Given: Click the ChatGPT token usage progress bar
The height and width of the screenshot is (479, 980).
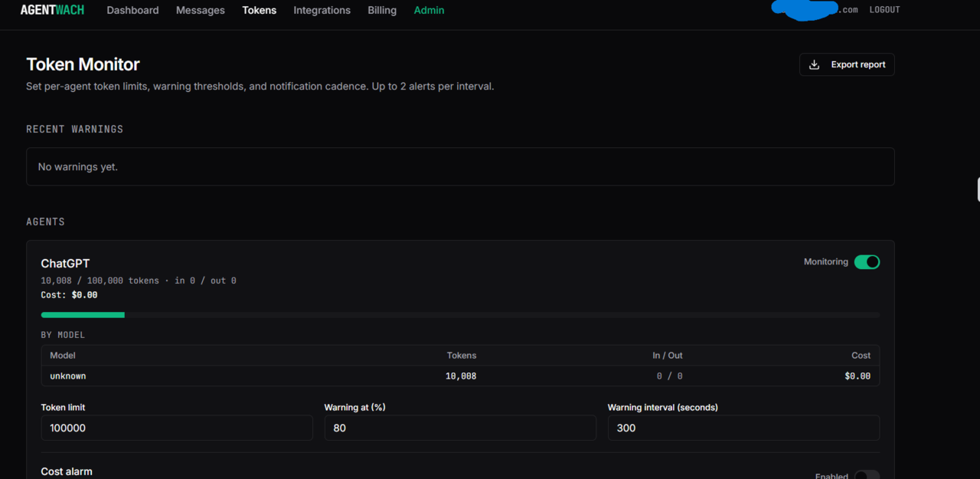Looking at the screenshot, I should [x=460, y=315].
